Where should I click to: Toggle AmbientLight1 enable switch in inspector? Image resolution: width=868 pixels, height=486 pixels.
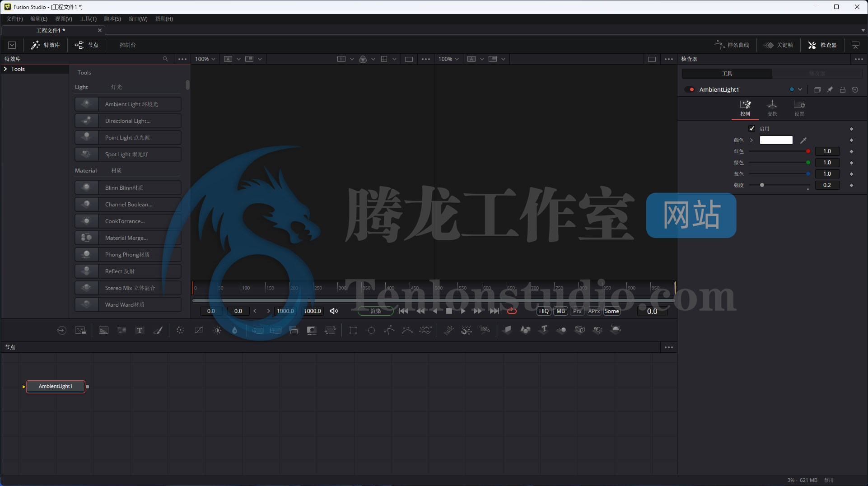[x=690, y=89]
